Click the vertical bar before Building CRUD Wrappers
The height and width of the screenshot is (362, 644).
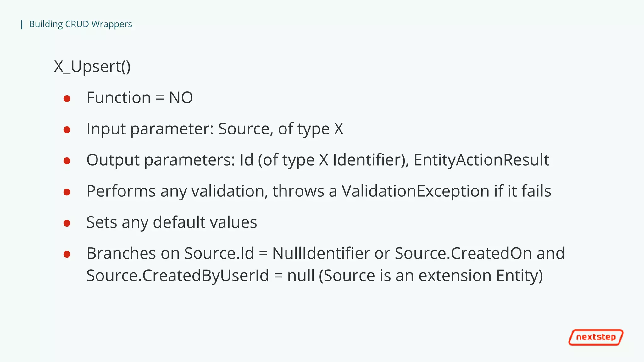point(22,25)
